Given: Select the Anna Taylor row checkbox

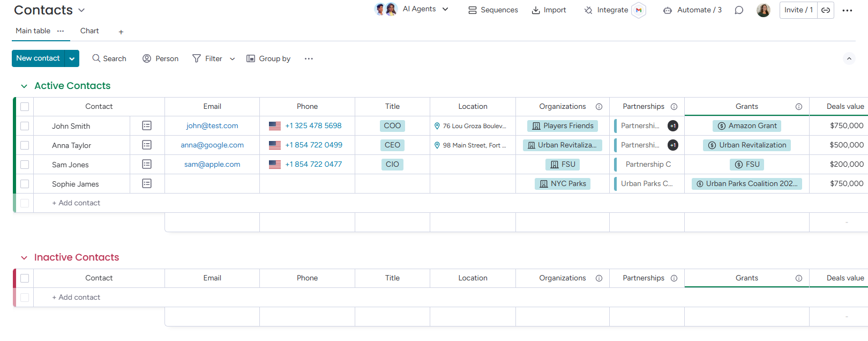Looking at the screenshot, I should coord(25,145).
